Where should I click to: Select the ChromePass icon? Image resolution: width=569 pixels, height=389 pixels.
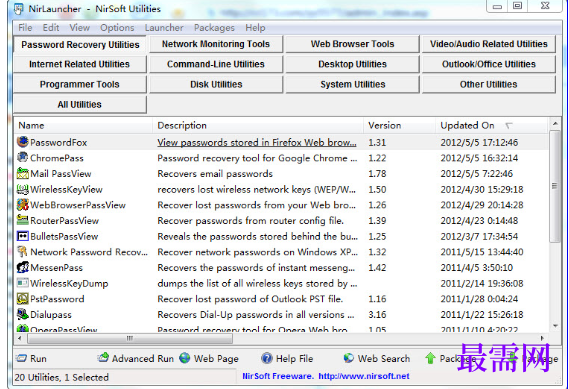click(x=22, y=157)
